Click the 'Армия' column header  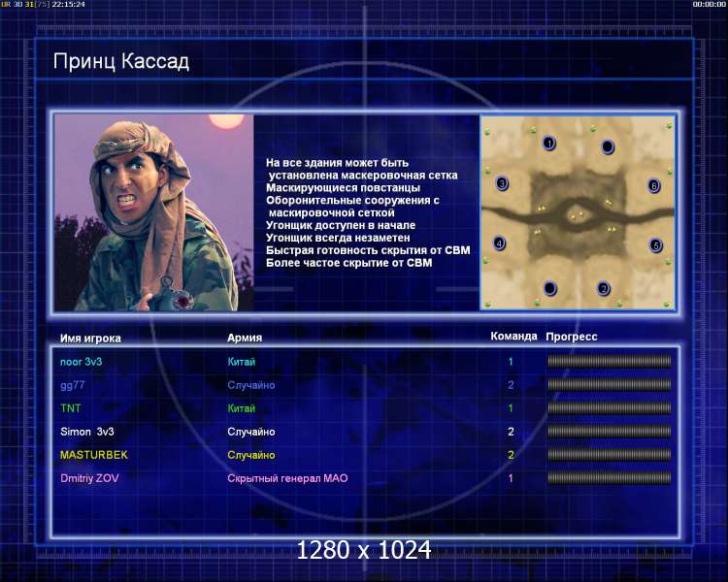(x=245, y=338)
